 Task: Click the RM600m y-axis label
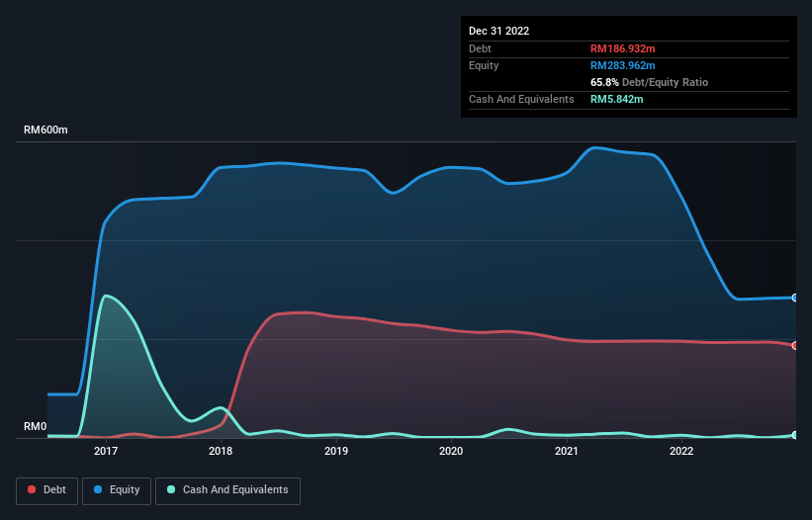45,130
